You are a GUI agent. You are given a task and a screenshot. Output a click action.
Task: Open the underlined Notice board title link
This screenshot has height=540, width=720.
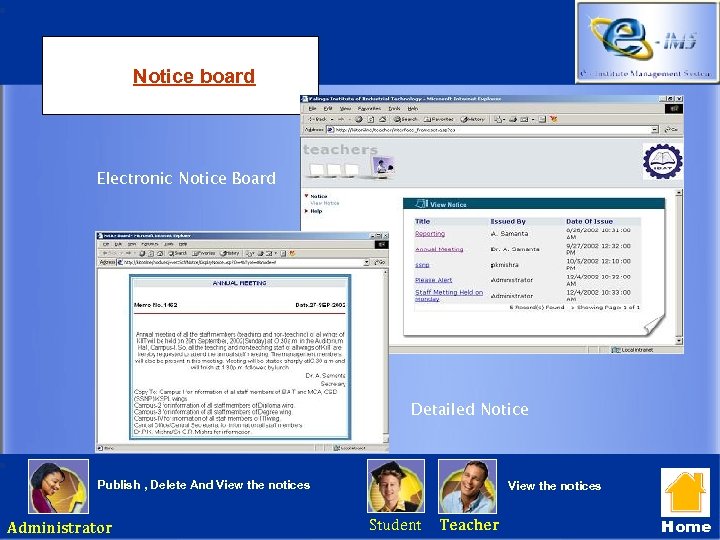[x=194, y=76]
